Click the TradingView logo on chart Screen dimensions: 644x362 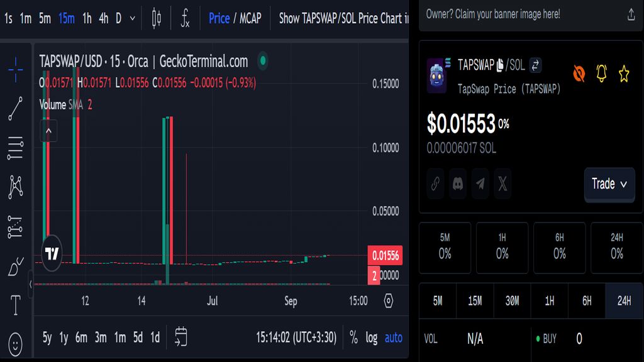click(52, 253)
